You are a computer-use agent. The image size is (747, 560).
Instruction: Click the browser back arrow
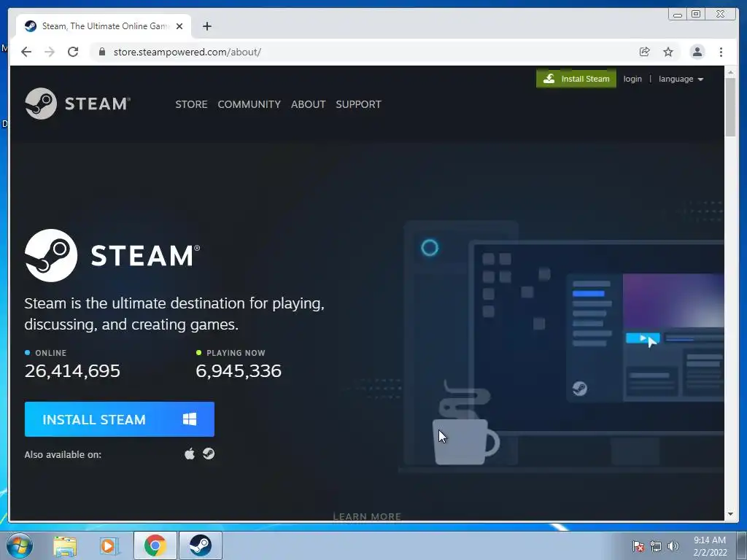(x=26, y=52)
